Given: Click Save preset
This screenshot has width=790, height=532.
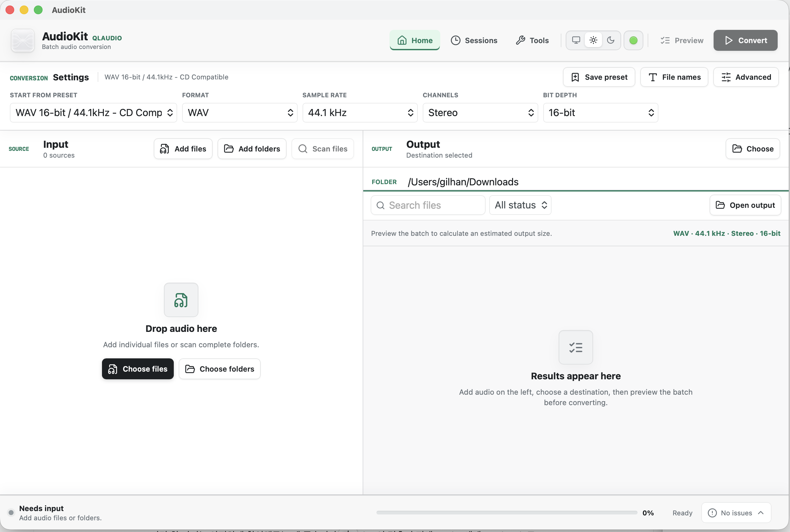Looking at the screenshot, I should pos(599,77).
